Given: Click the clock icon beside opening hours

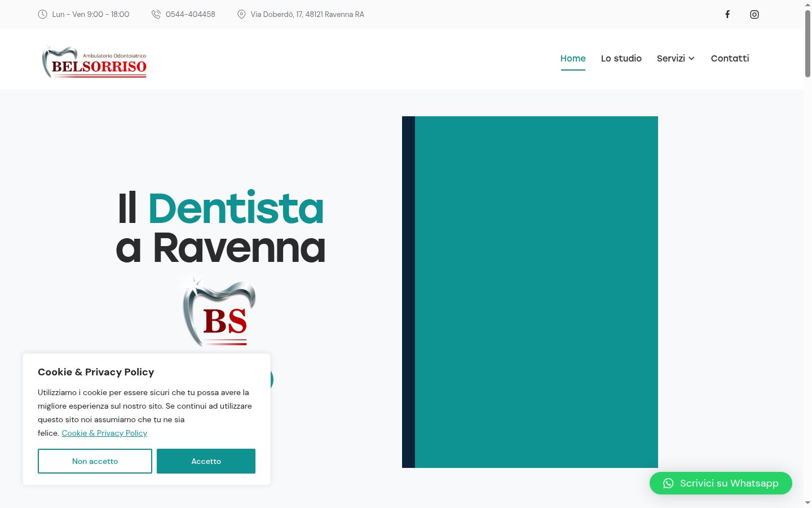Looking at the screenshot, I should 42,14.
